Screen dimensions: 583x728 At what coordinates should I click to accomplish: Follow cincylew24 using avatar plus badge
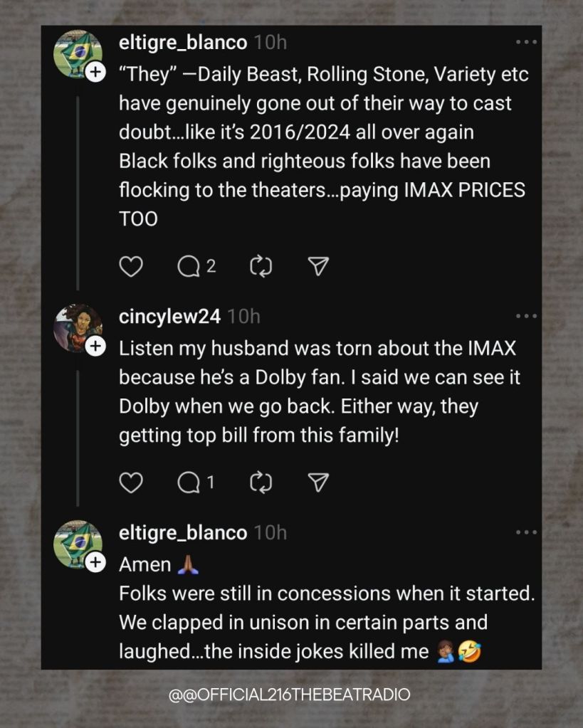pos(95,346)
